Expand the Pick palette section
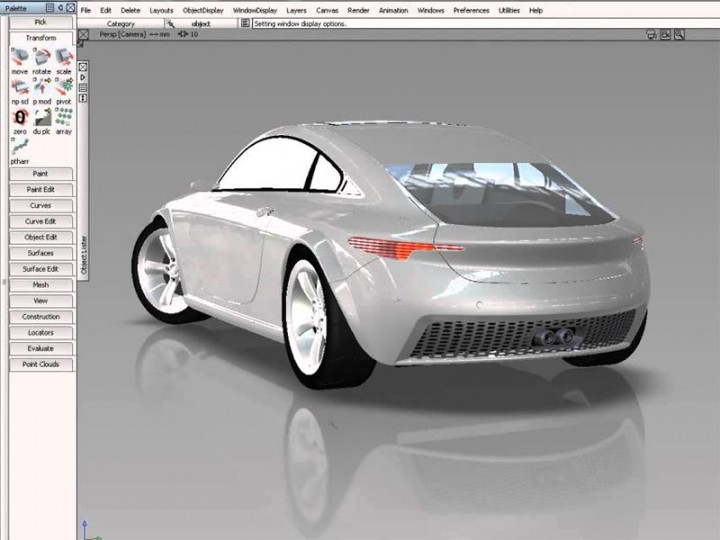 (41, 22)
